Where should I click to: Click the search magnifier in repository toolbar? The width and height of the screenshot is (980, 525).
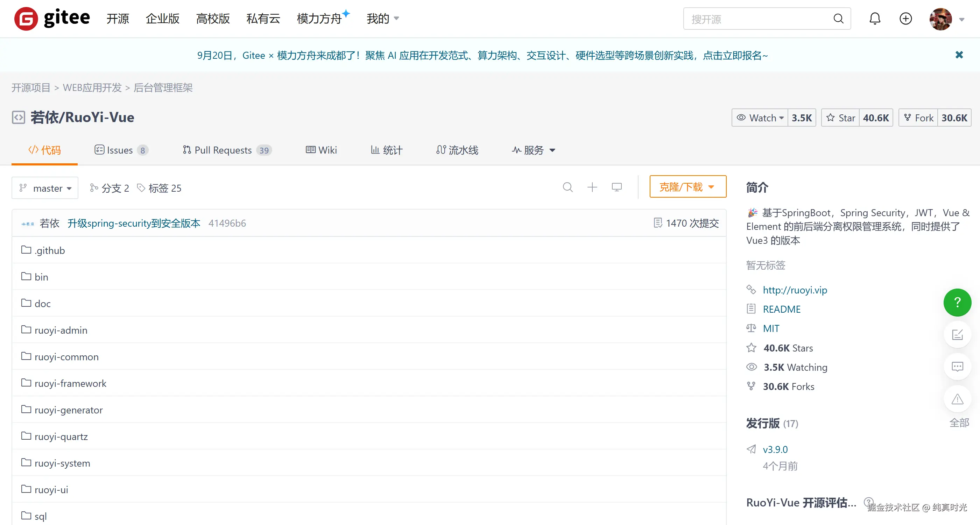click(x=567, y=187)
